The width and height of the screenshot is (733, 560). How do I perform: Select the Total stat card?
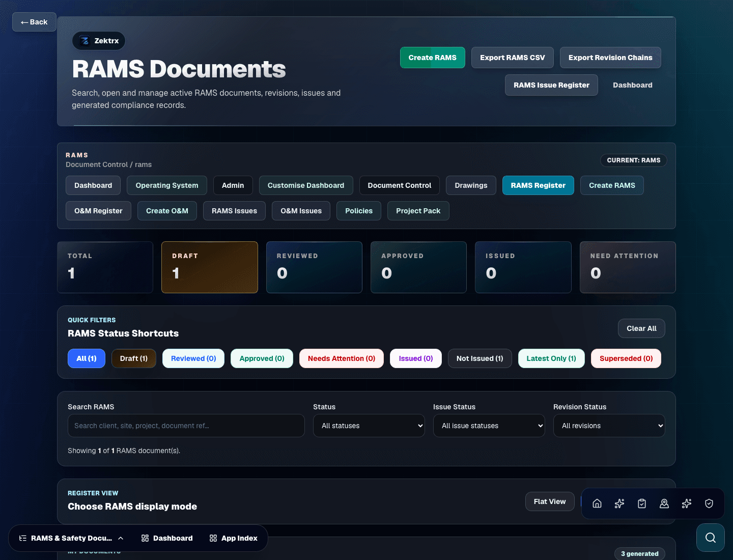[x=105, y=267]
